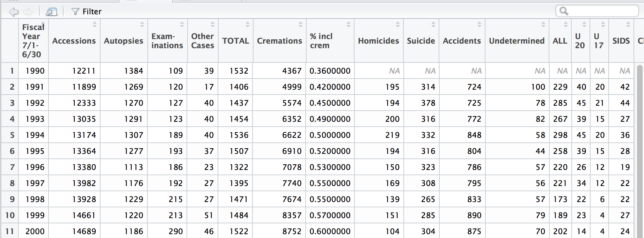Click the Other Cases column header

pos(203,41)
